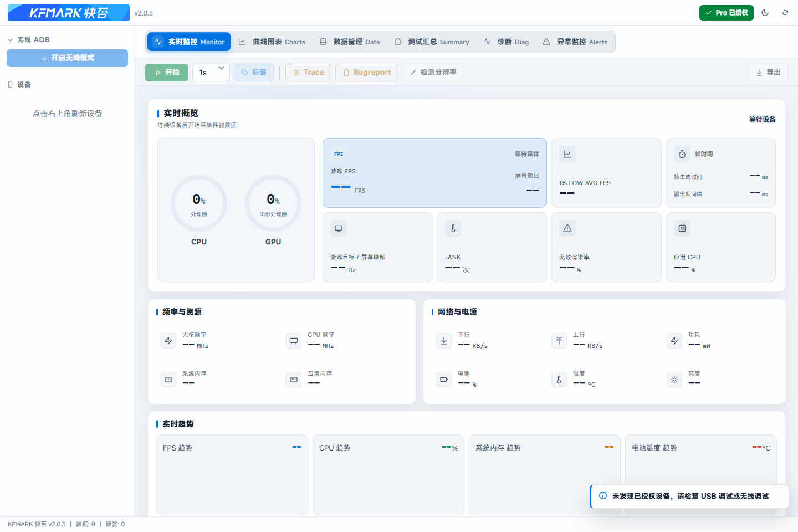Click the 输出帧间隔 row
This screenshot has height=532, width=798.
coord(721,194)
